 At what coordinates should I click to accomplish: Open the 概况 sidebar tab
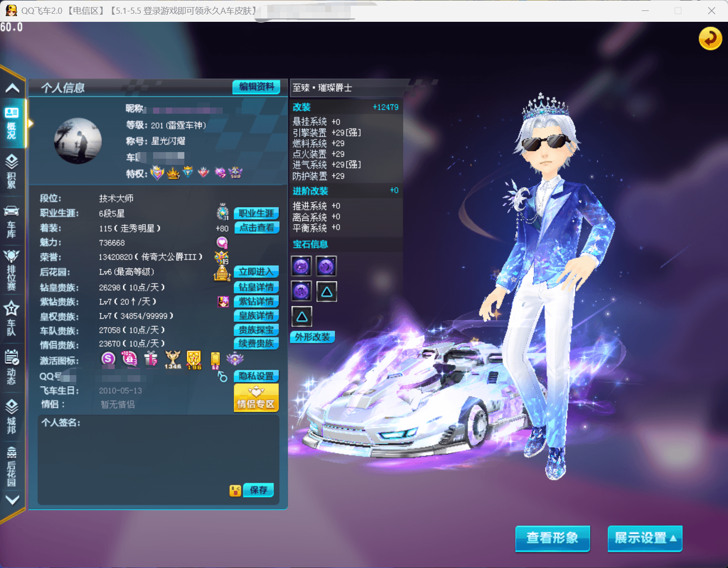[12, 122]
